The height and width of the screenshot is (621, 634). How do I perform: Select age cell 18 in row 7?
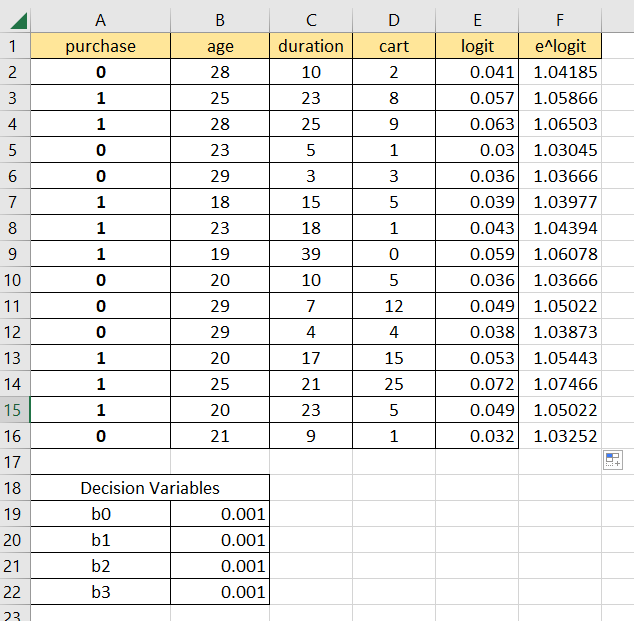(x=220, y=202)
